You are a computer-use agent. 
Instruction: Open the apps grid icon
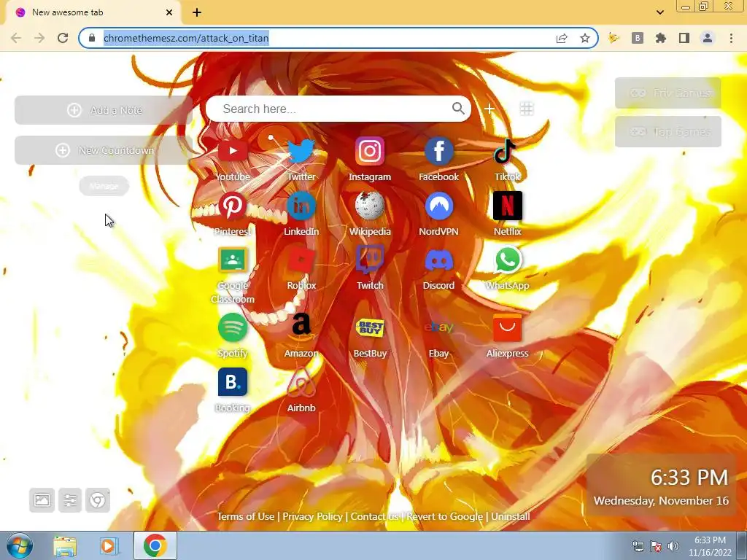(527, 109)
